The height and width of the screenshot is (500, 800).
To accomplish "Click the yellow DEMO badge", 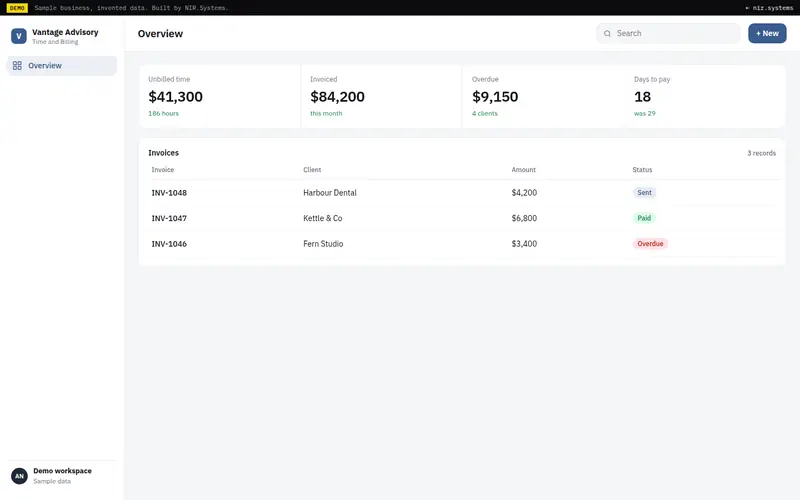I will 17,8.
